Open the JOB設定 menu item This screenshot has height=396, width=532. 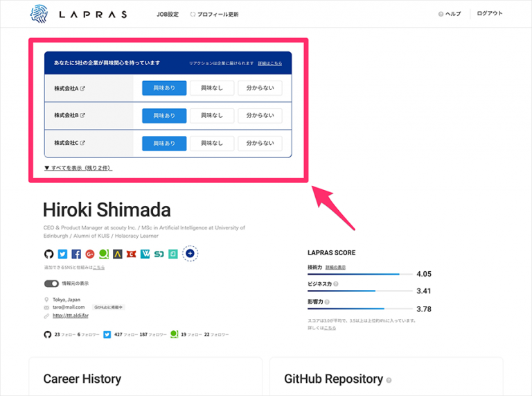click(x=168, y=14)
